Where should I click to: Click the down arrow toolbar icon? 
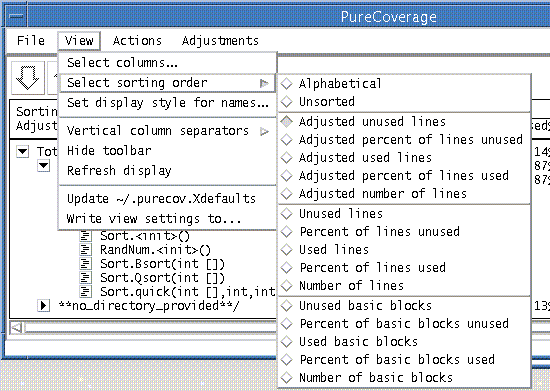pos(28,77)
